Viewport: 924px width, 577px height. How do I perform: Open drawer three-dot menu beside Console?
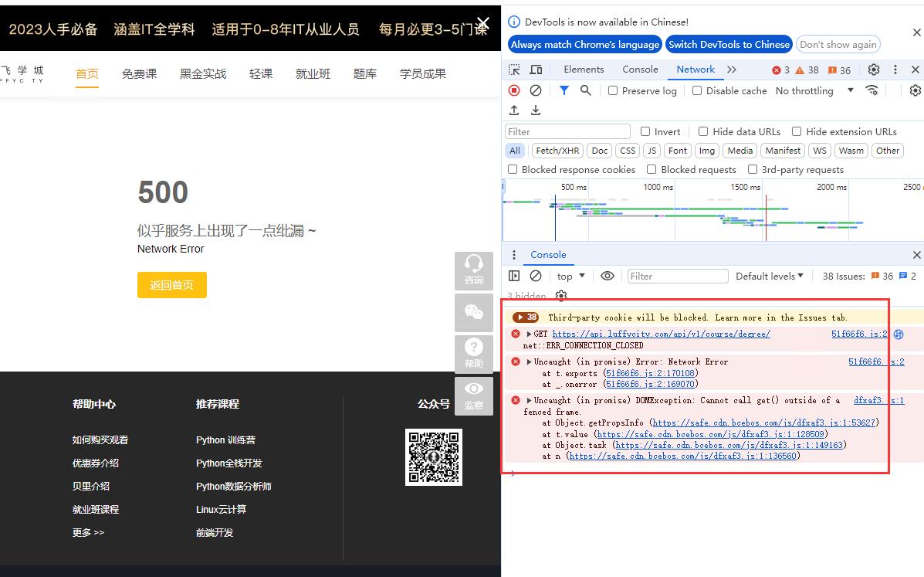tap(514, 255)
